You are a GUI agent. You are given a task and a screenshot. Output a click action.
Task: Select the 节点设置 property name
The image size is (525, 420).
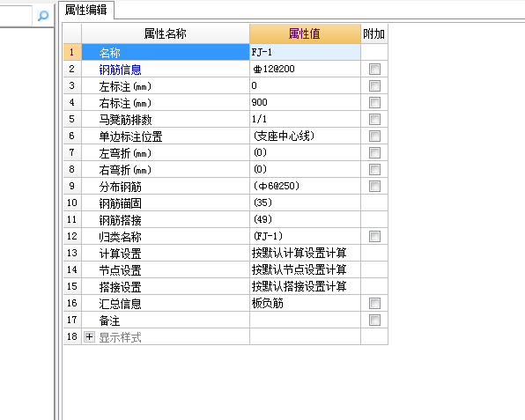click(120, 270)
